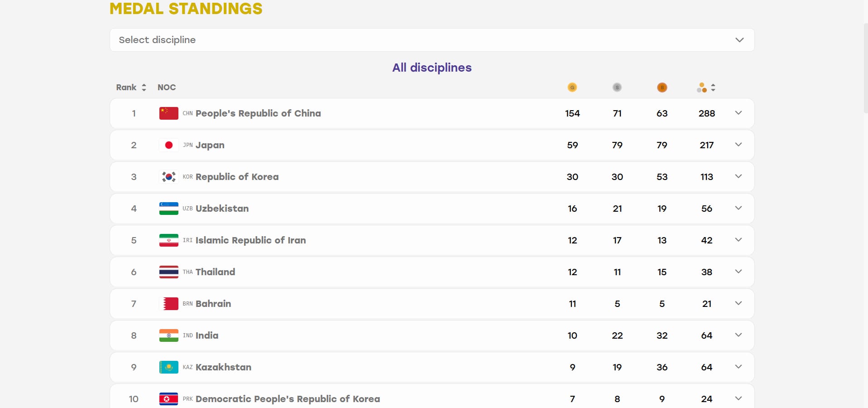This screenshot has width=868, height=408.
Task: Expand People's Republic of China row
Action: 739,113
